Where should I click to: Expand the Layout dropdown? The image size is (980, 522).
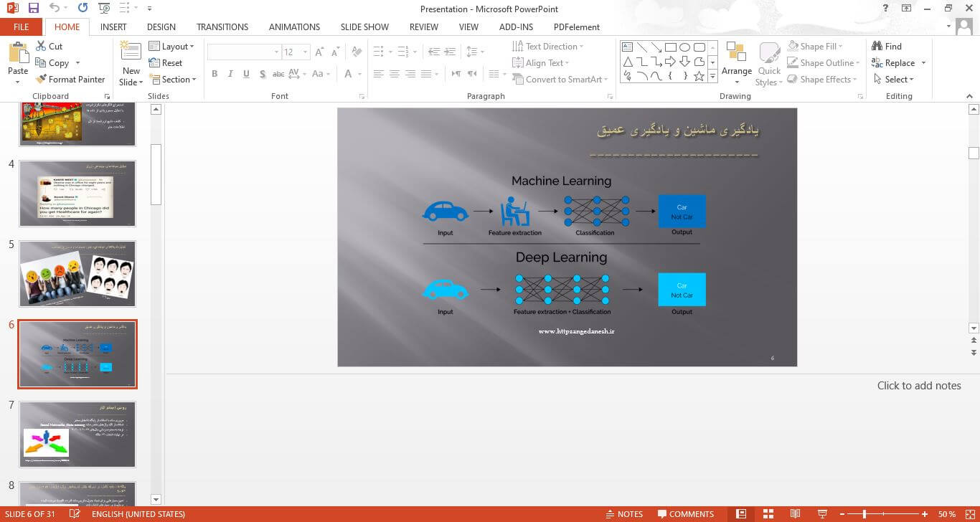click(172, 47)
